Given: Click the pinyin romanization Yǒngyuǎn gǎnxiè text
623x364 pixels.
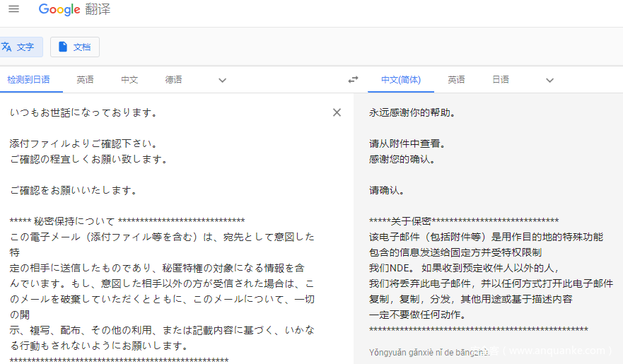Looking at the screenshot, I should 417,351.
